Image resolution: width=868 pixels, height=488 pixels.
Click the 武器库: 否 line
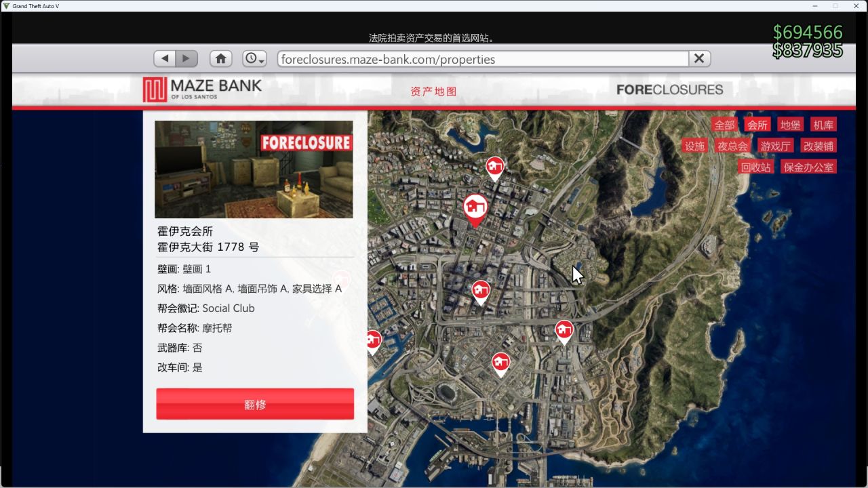coord(180,348)
